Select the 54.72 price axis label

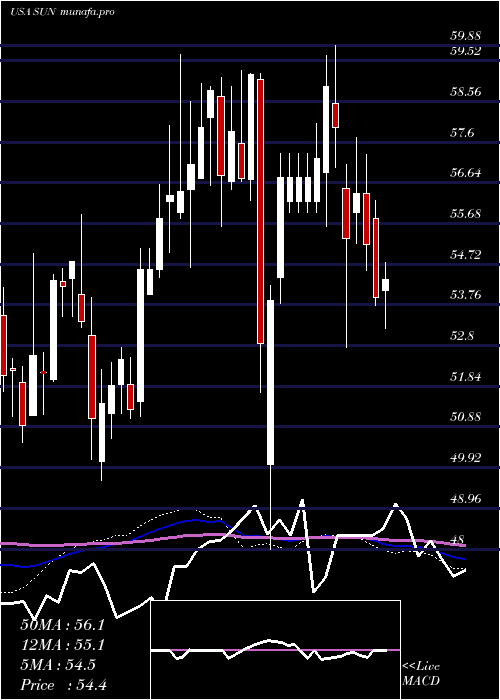click(x=465, y=254)
